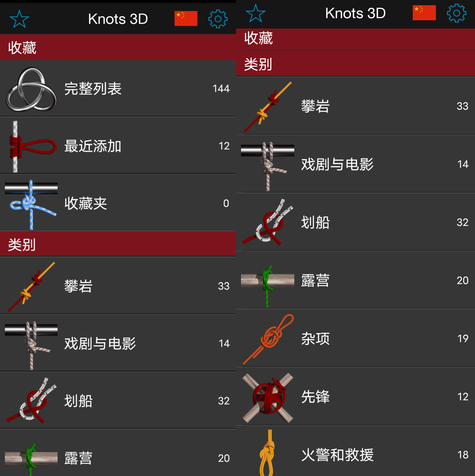
Task: Open 杂项 miscellaneous category
Action: [x=355, y=338]
